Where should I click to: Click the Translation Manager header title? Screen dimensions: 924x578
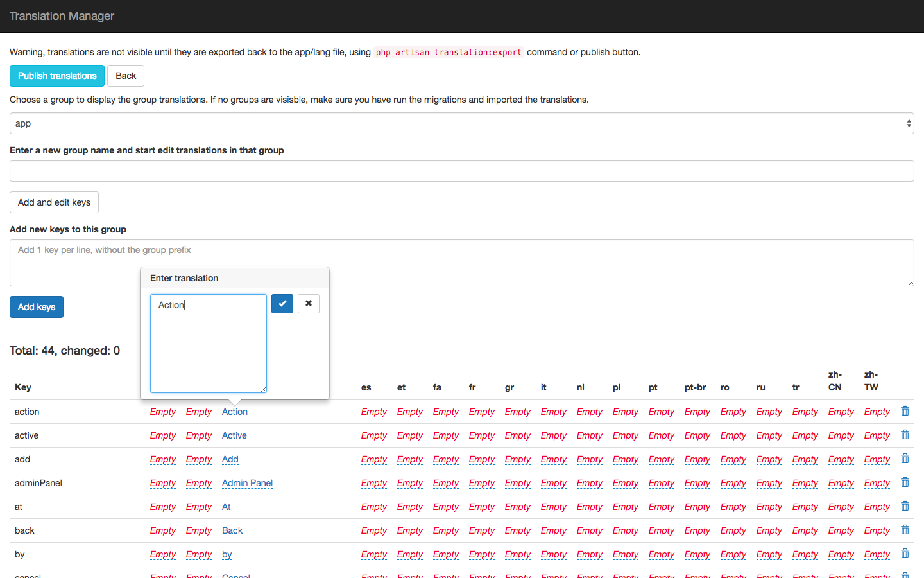[62, 16]
